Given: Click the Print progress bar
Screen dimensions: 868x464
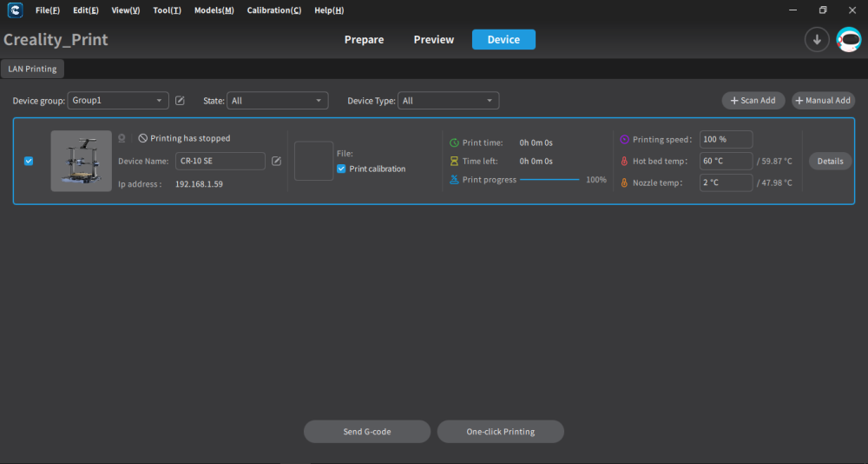Looking at the screenshot, I should click(549, 180).
